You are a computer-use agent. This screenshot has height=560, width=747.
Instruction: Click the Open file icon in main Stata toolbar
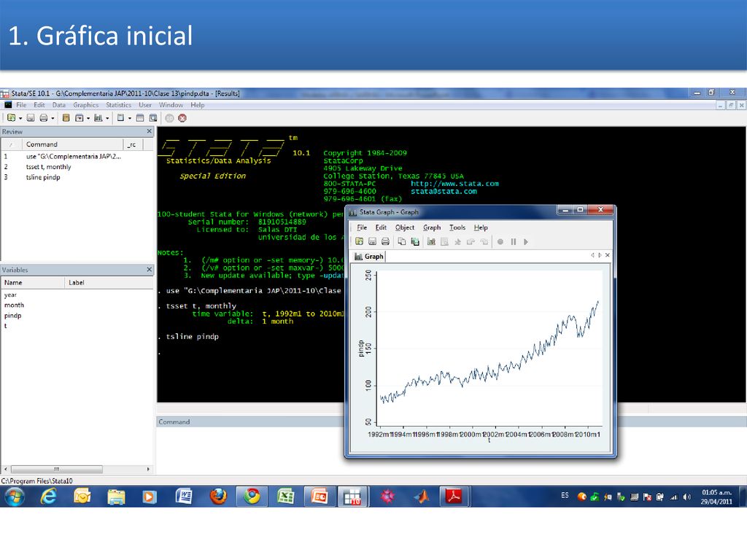point(12,117)
